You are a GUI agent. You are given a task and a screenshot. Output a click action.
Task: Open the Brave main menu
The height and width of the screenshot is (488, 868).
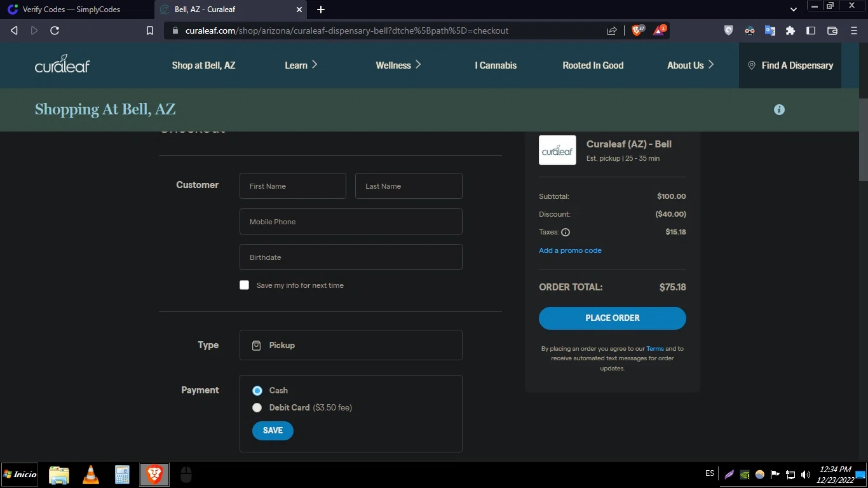(x=853, y=30)
